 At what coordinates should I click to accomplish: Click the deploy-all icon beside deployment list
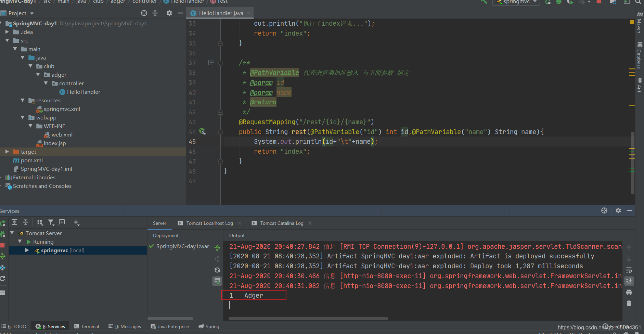pos(217,247)
